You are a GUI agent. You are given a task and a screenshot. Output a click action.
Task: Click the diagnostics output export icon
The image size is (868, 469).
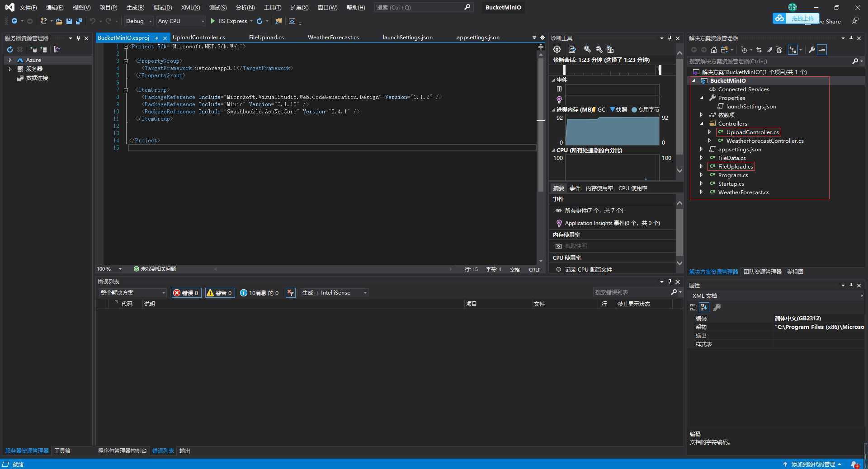572,49
